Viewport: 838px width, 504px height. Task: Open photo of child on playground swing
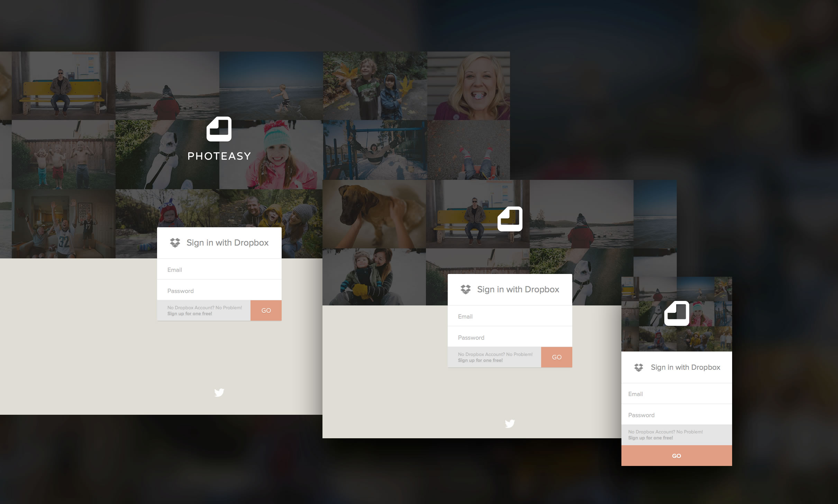click(x=375, y=150)
